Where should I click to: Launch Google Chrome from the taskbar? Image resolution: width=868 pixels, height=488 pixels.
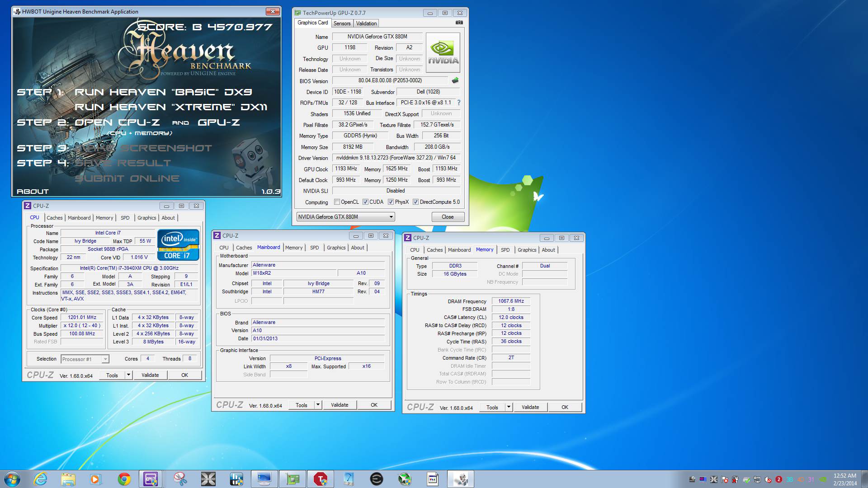124,479
